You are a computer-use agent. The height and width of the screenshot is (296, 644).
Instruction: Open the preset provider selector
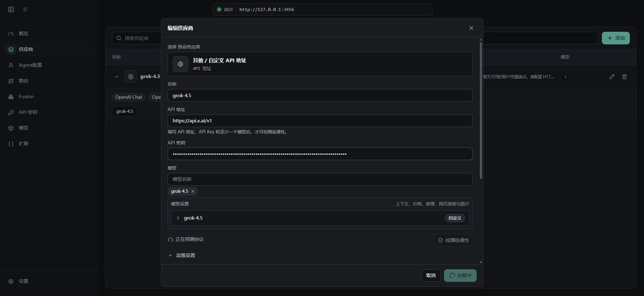tap(320, 64)
